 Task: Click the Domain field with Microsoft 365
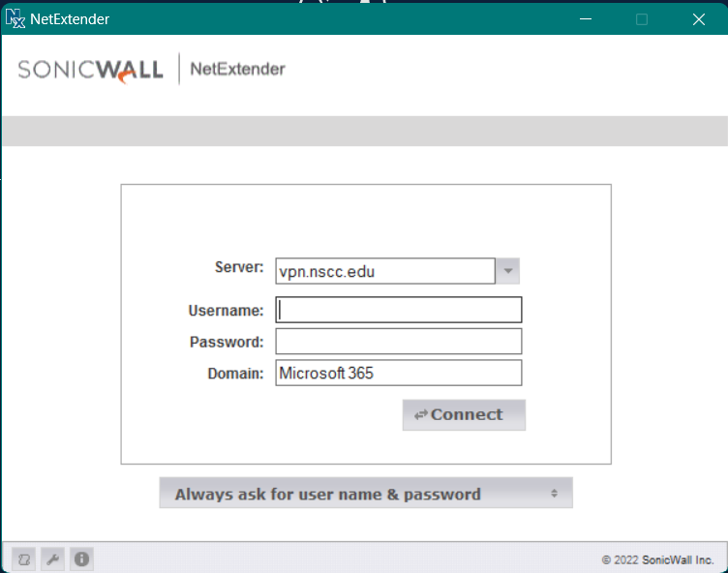tap(398, 373)
